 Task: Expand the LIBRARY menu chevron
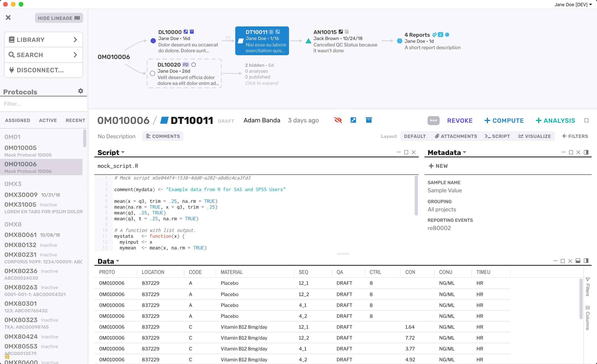(75, 39)
